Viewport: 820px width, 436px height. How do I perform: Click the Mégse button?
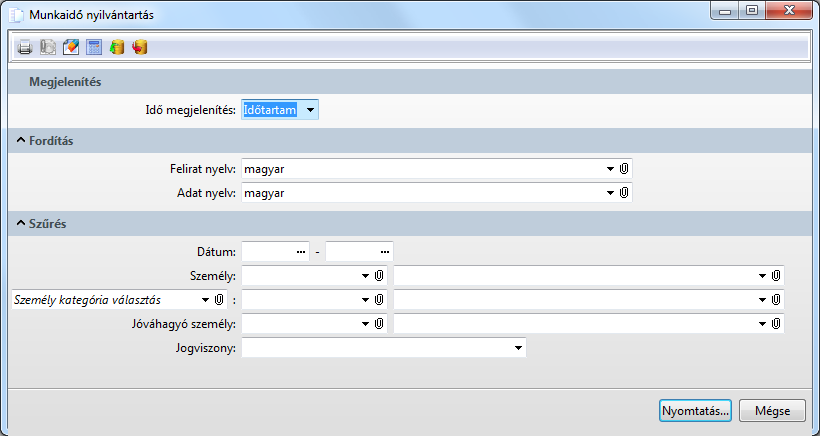772,411
